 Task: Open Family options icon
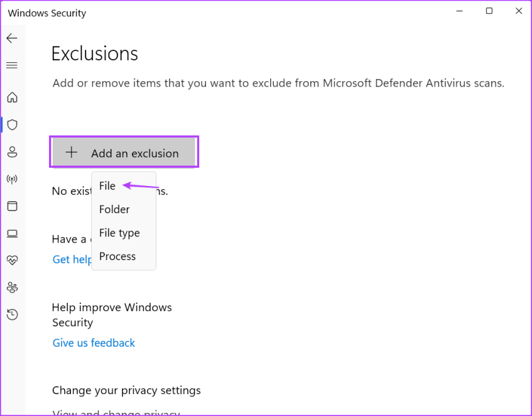tap(12, 287)
